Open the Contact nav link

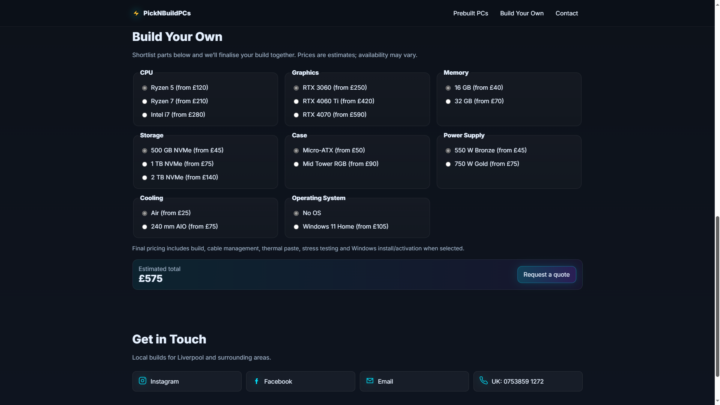coord(566,13)
